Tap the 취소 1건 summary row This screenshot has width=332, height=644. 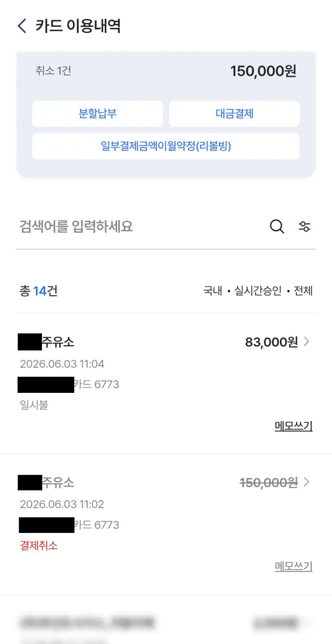[x=165, y=71]
